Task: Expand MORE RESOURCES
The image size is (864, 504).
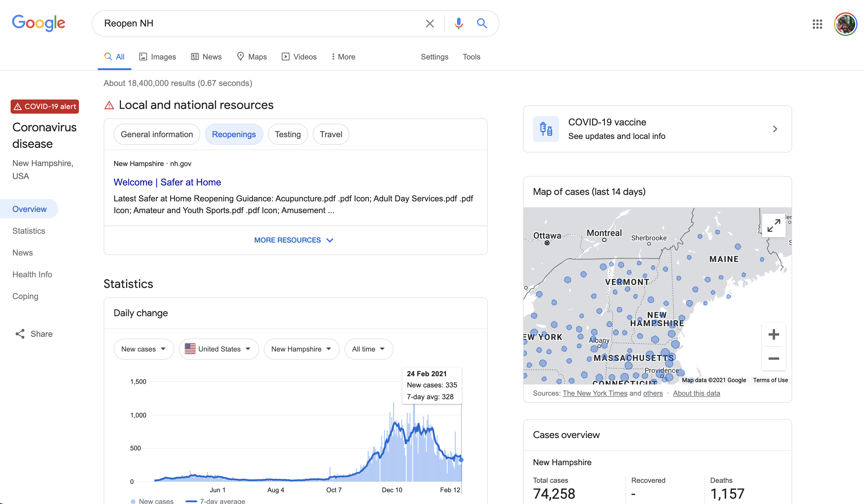Action: click(294, 240)
